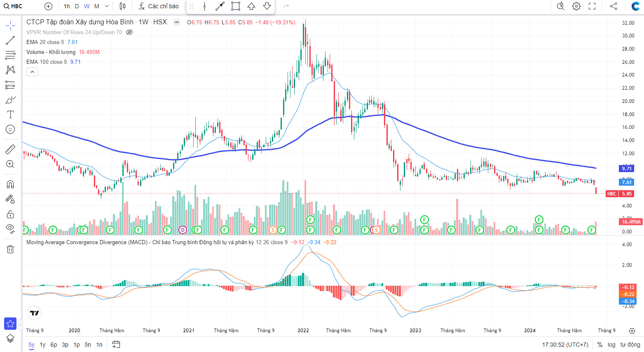Select the 1n time range
644x352 pixels.
click(99, 345)
